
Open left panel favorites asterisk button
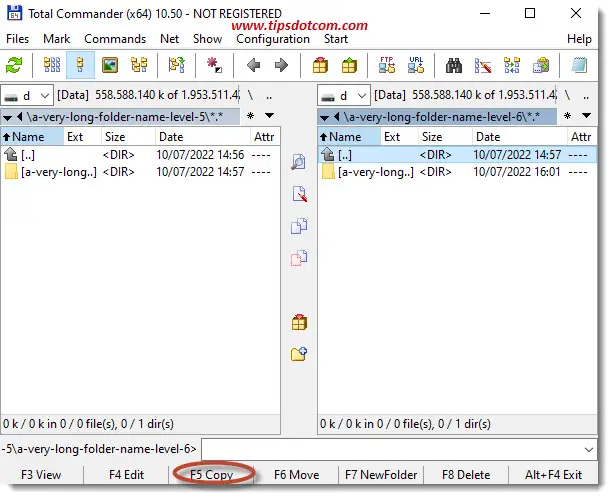(251, 116)
